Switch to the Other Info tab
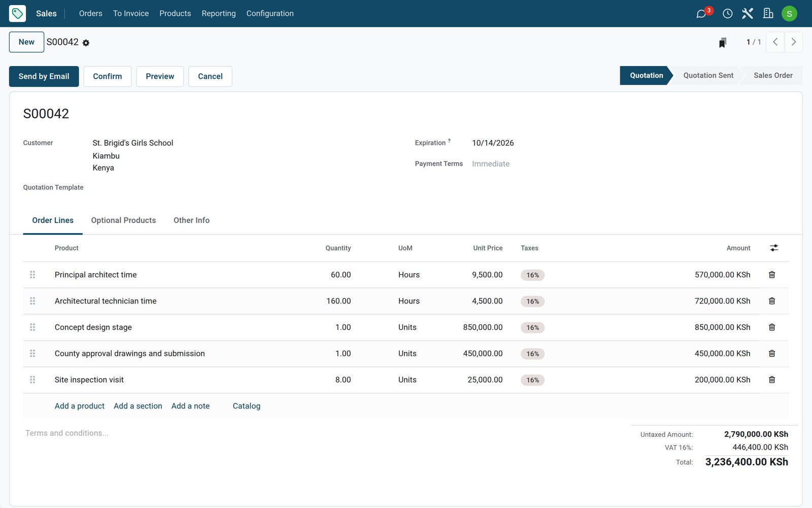Image resolution: width=812 pixels, height=508 pixels. pos(191,220)
